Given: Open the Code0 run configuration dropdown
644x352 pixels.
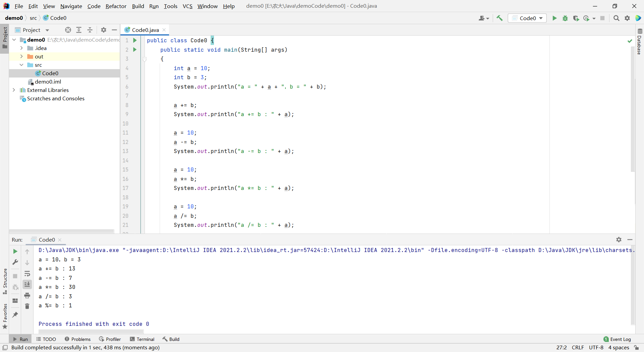Looking at the screenshot, I should tap(527, 18).
